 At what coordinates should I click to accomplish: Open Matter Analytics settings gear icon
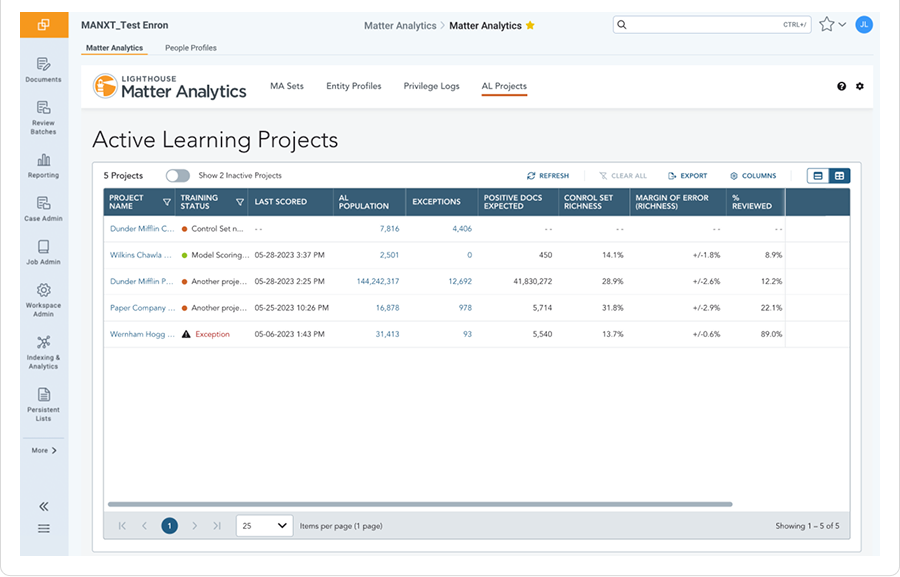point(859,86)
